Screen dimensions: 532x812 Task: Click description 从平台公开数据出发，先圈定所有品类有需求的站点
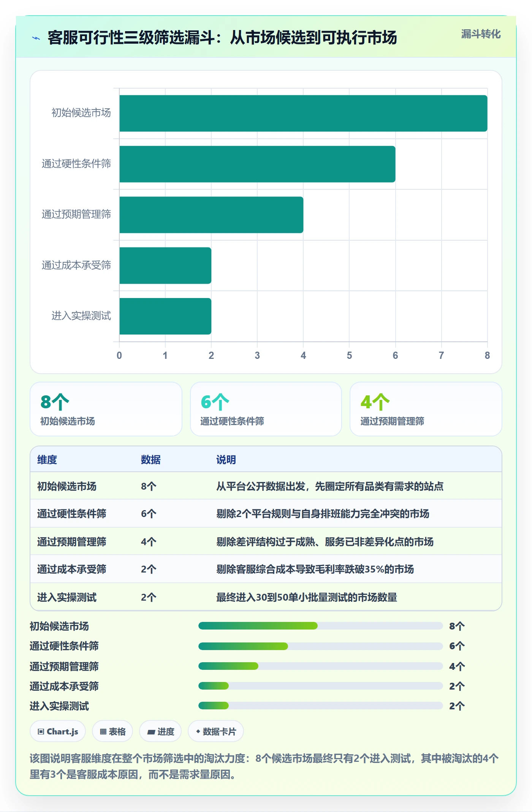tap(330, 486)
